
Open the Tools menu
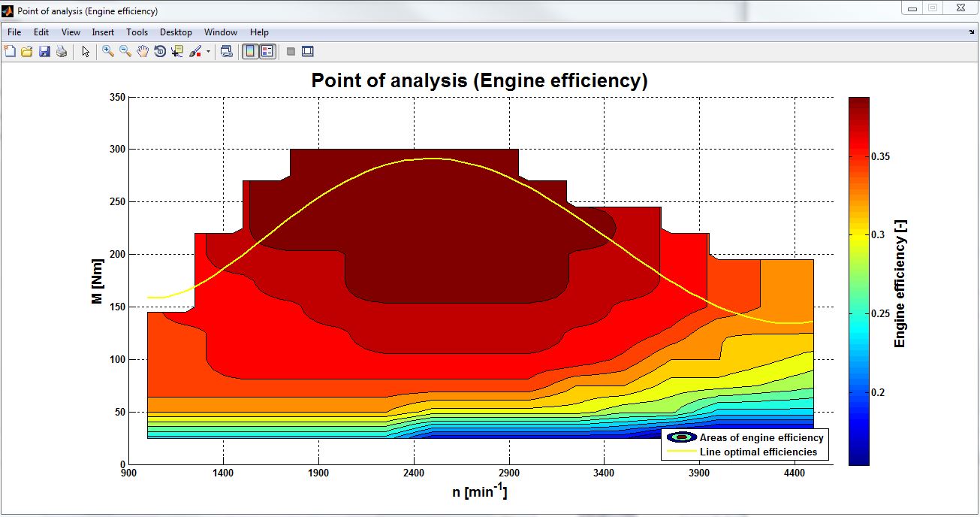tap(137, 32)
